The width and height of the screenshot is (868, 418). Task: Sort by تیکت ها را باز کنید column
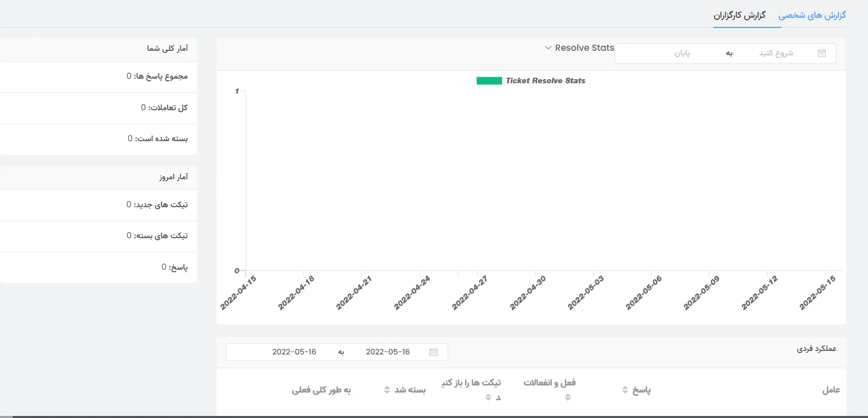pyautogui.click(x=488, y=397)
